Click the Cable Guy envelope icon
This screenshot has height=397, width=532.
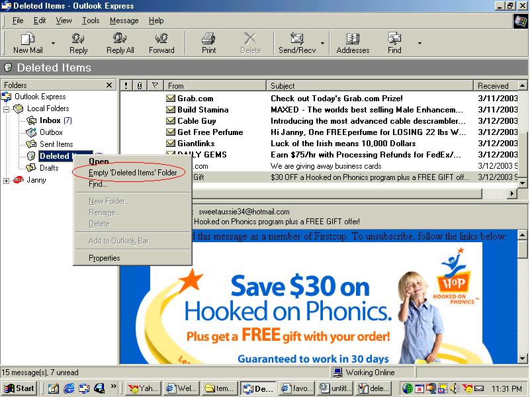(x=170, y=121)
